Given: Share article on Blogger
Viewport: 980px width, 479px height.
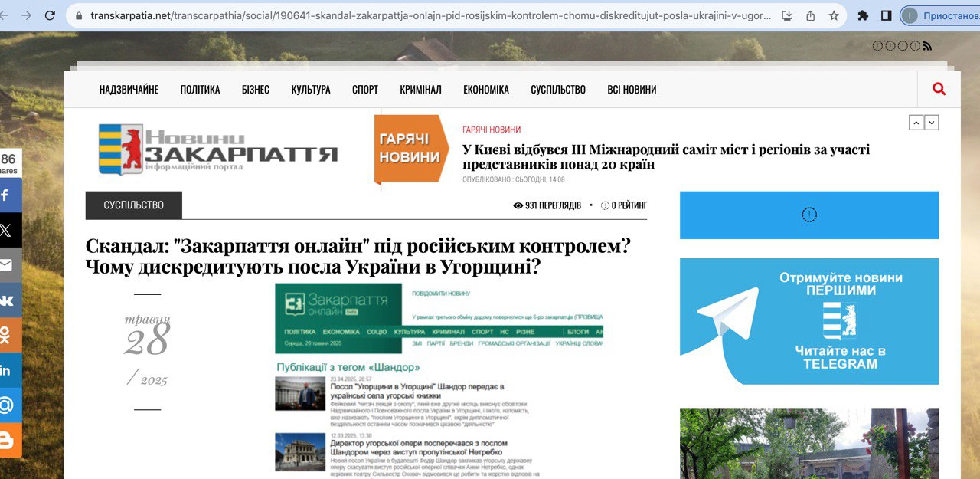Looking at the screenshot, I should click(11, 441).
